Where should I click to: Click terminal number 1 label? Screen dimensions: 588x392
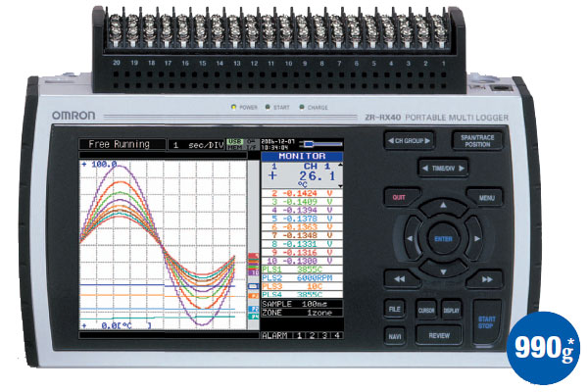click(443, 64)
